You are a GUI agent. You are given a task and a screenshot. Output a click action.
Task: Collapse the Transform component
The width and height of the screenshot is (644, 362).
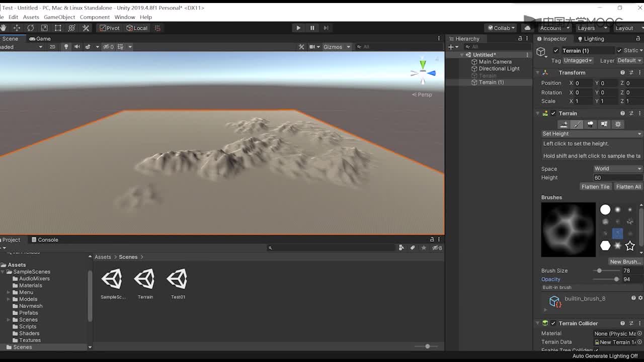click(x=538, y=73)
